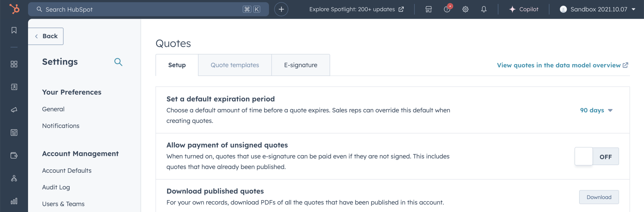
Task: Switch to the Setup tab
Action: point(177,65)
